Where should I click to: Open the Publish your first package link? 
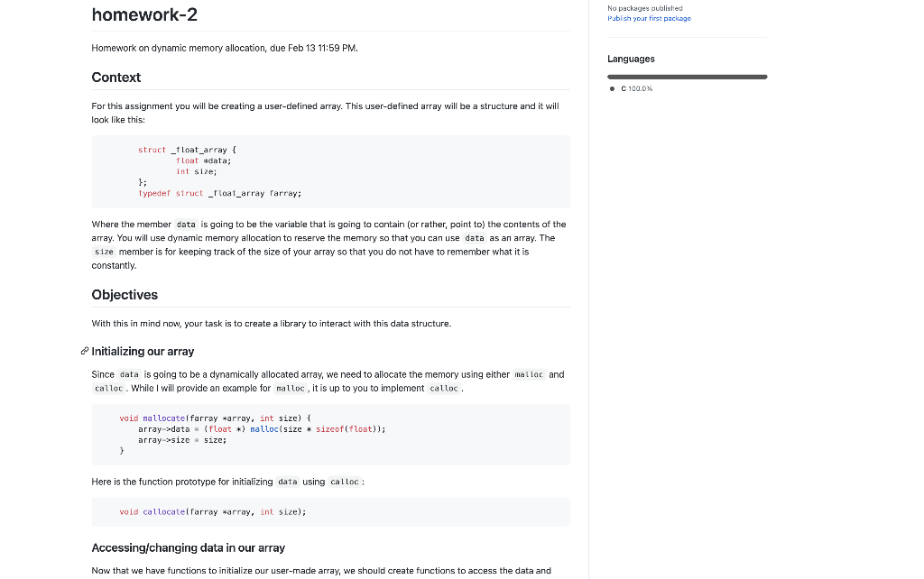click(649, 18)
